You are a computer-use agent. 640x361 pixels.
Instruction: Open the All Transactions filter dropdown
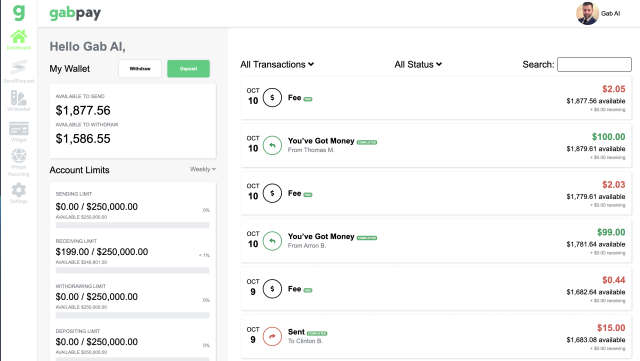(x=277, y=65)
